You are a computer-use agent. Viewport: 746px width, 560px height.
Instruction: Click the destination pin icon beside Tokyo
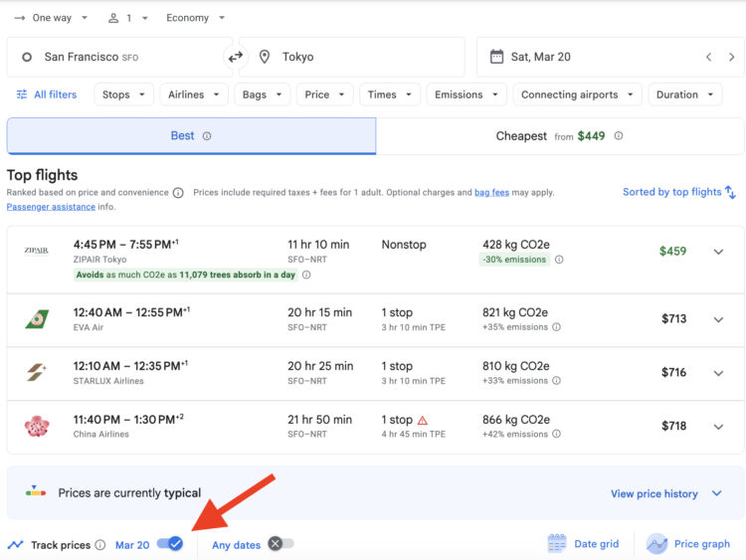pos(265,57)
